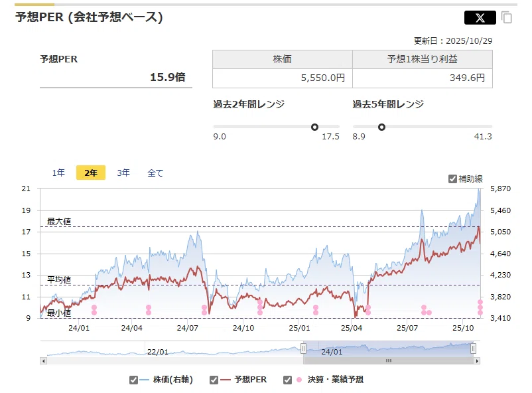Click the 最大値 guide line label
Screen dimensions: 532x393
tap(59, 222)
